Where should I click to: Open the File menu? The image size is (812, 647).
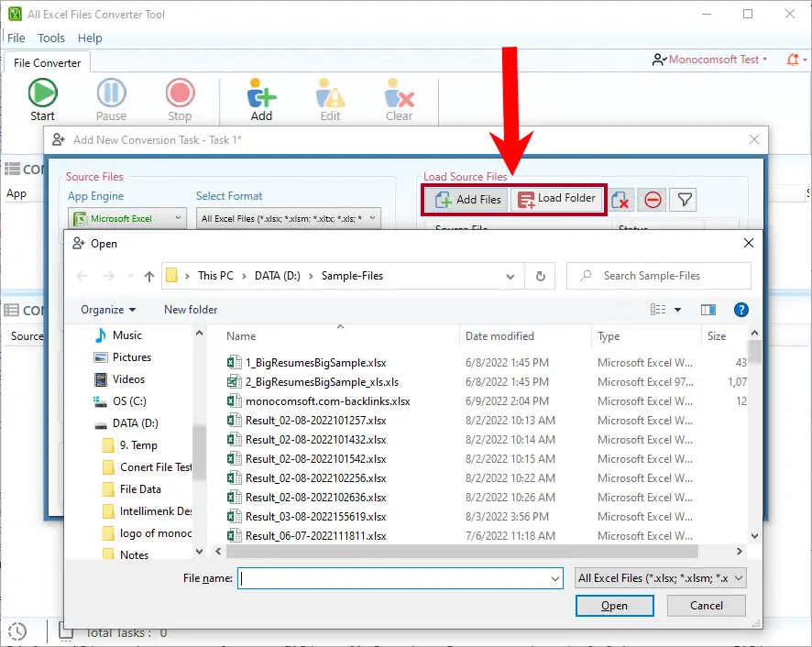point(16,38)
